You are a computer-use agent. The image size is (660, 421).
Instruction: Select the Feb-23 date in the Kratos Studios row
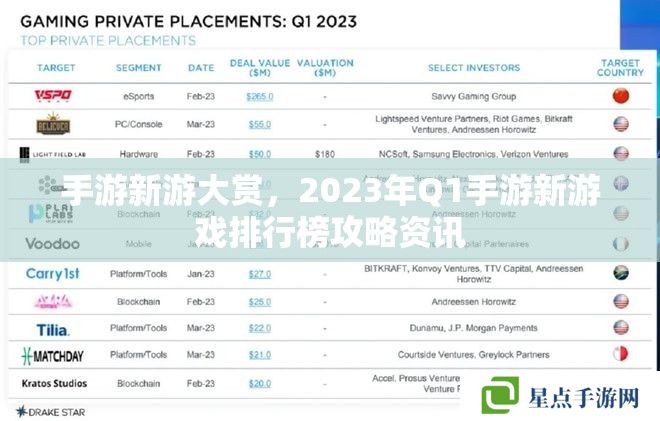[x=201, y=384]
